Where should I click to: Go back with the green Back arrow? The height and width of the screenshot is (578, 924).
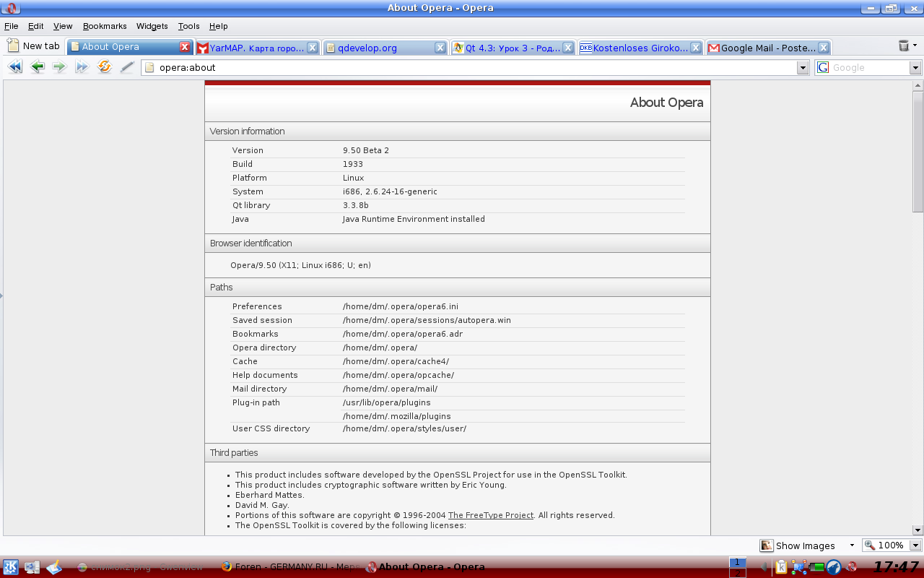[38, 67]
